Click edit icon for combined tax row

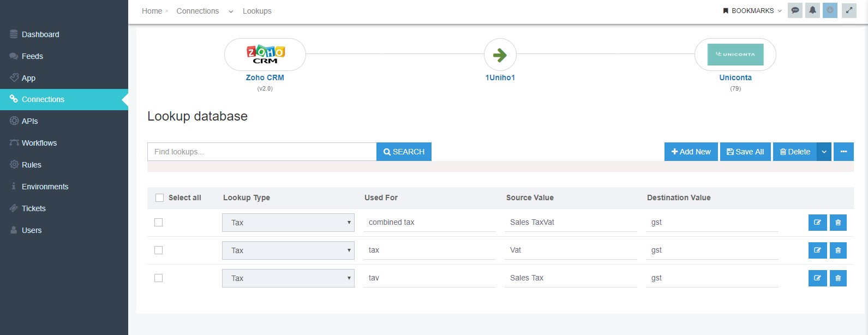[817, 223]
